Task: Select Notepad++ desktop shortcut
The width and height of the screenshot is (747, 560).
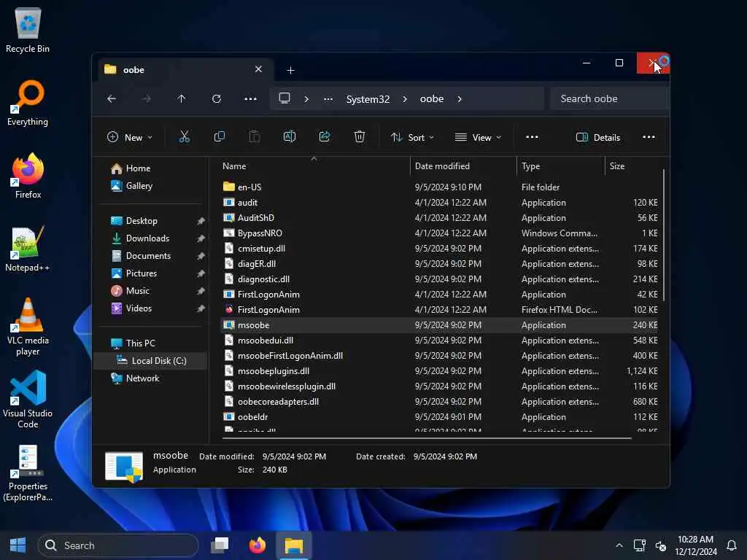Action: point(28,249)
